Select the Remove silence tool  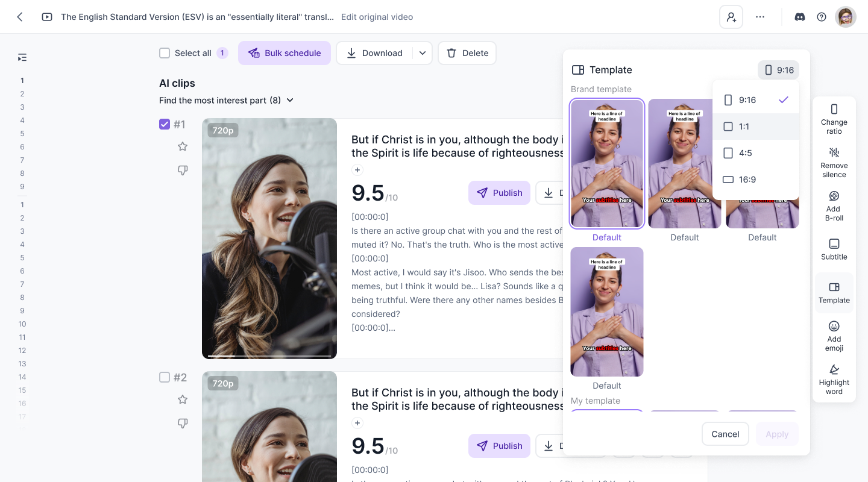[834, 162]
